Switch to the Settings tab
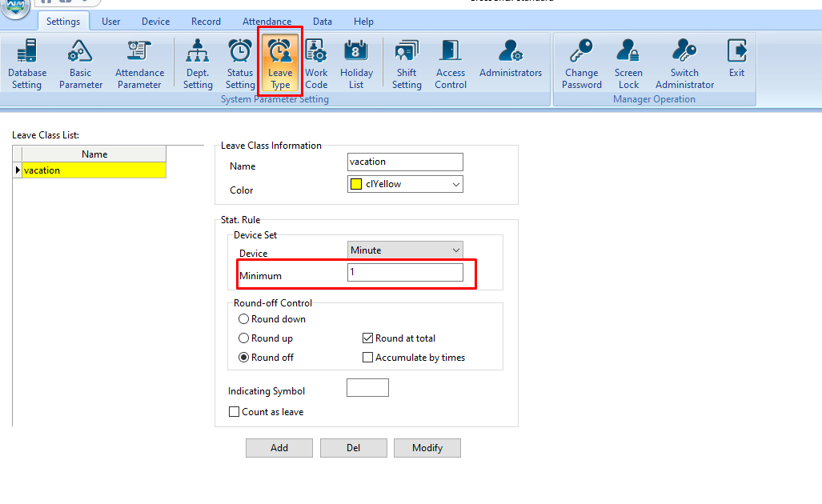The width and height of the screenshot is (822, 504). click(63, 22)
